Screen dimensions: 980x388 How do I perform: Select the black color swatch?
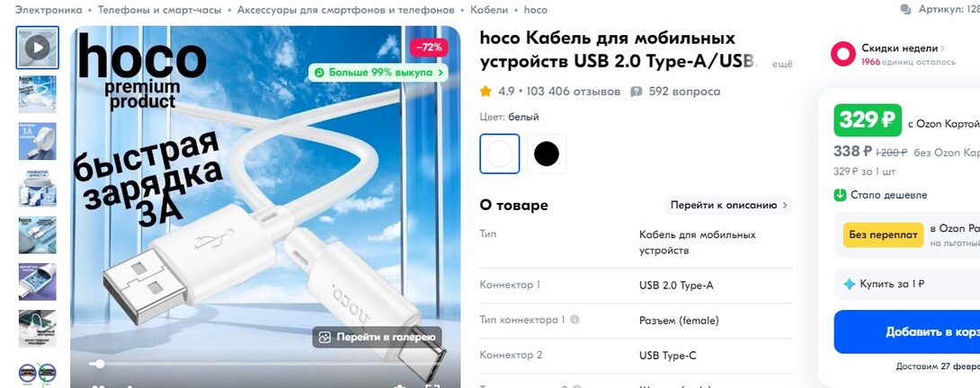[x=547, y=154]
